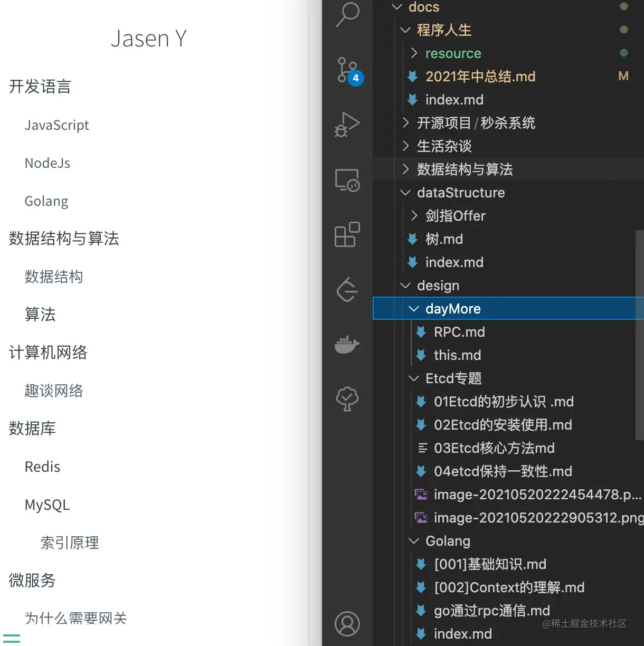
Task: Collapse the dataStructure folder
Action: [x=405, y=193]
